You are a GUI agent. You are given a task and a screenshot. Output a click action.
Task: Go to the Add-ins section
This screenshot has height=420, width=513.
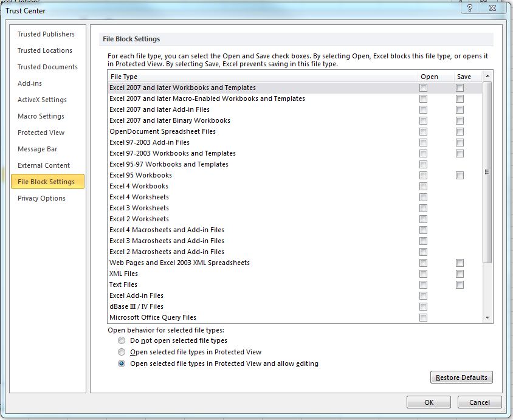tap(30, 83)
